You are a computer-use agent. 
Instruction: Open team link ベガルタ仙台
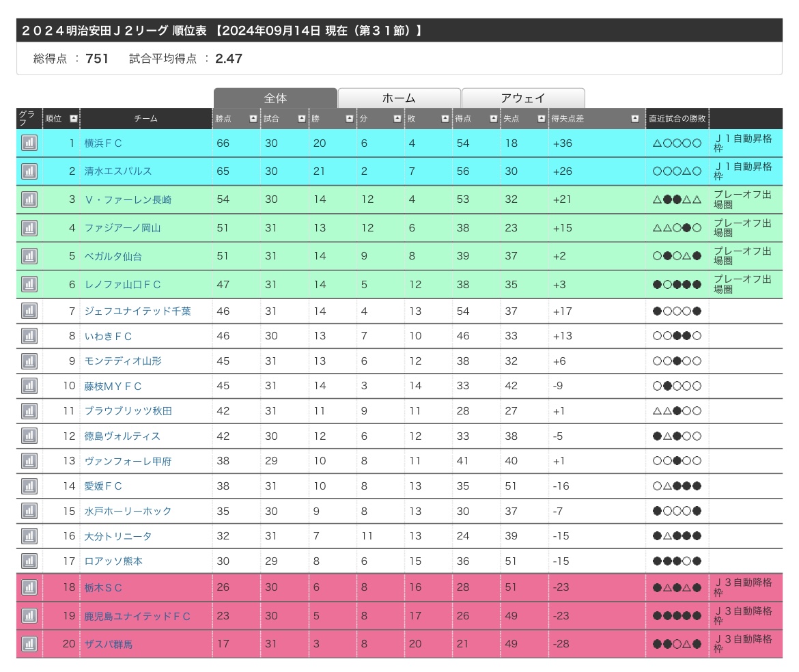(x=113, y=256)
